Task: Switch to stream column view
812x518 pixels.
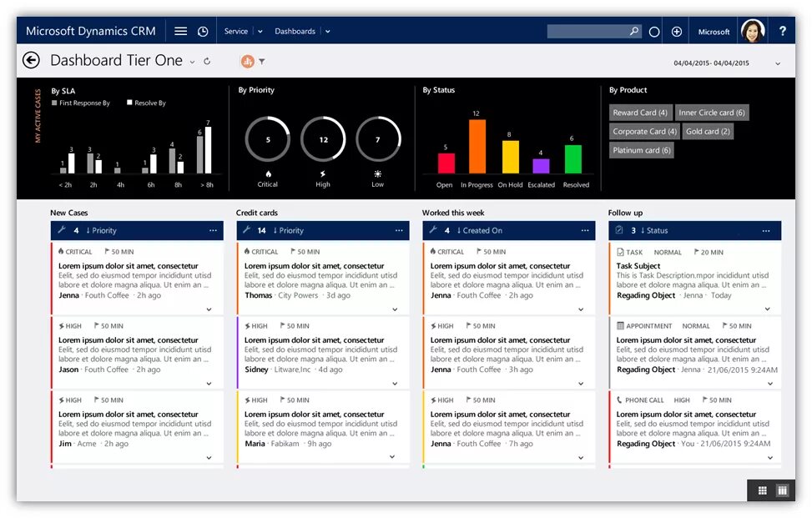Action: 783,490
